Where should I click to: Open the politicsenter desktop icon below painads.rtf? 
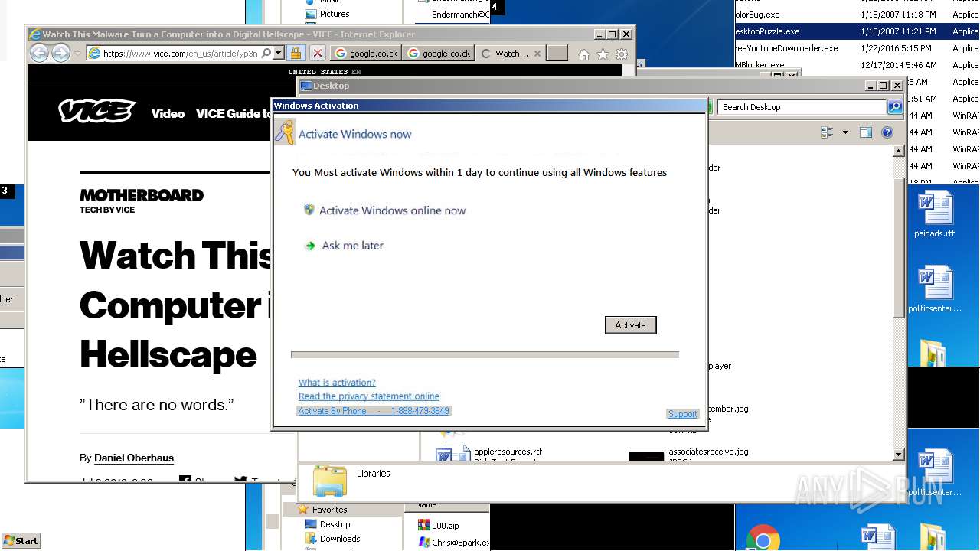click(934, 289)
